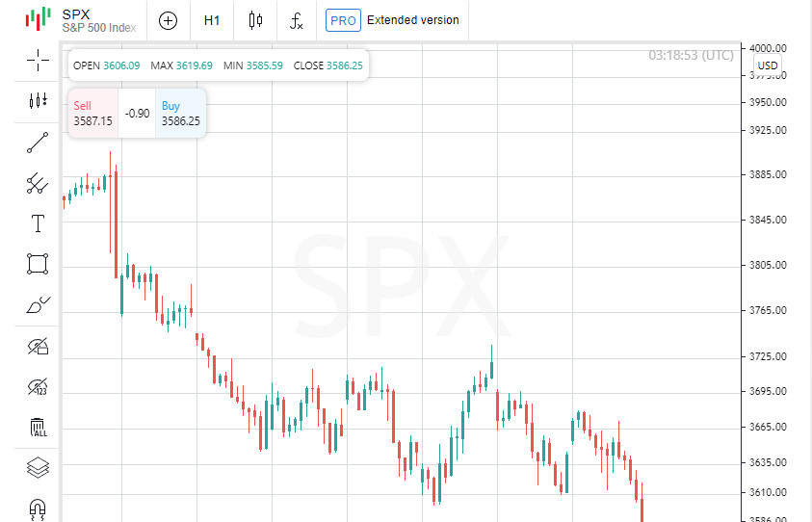Click the Sell 3587.15 button

click(x=92, y=114)
